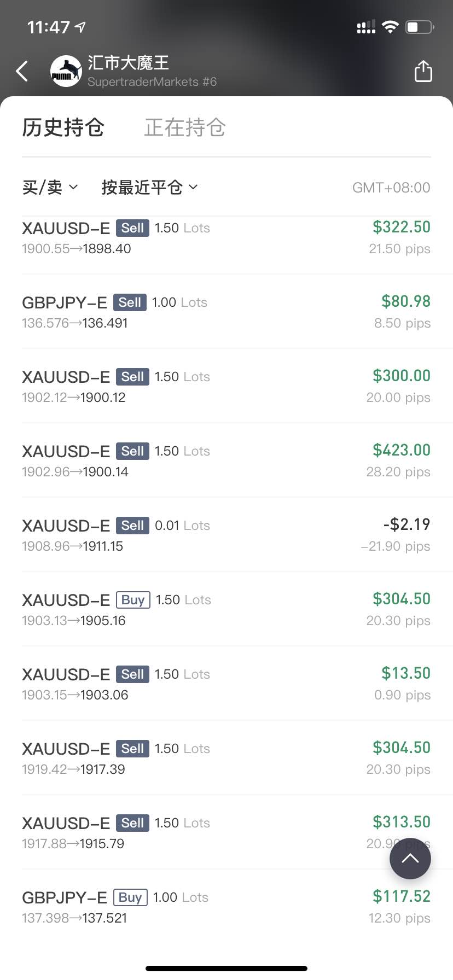Tap the scroll-to-top arrow button
Image resolution: width=453 pixels, height=980 pixels.
pos(410,858)
